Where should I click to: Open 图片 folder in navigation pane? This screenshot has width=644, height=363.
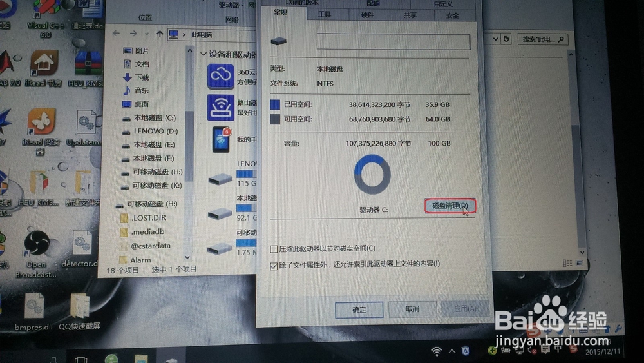pyautogui.click(x=137, y=50)
